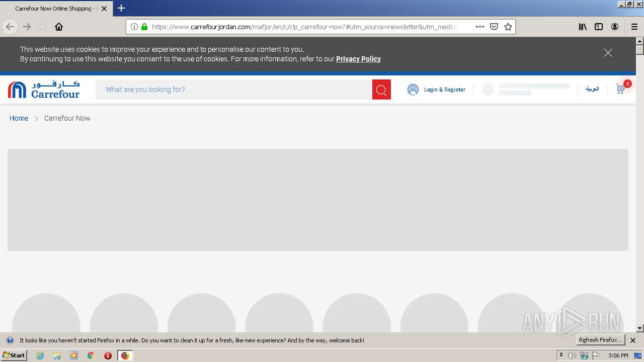The image size is (644, 362).
Task: Click the browser forward arrow
Action: click(x=27, y=27)
